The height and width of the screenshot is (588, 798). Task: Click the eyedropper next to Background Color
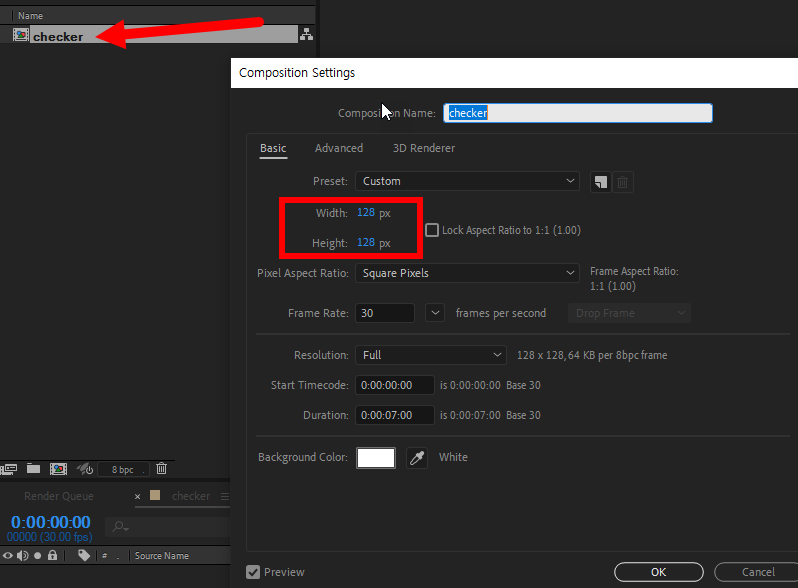click(417, 458)
